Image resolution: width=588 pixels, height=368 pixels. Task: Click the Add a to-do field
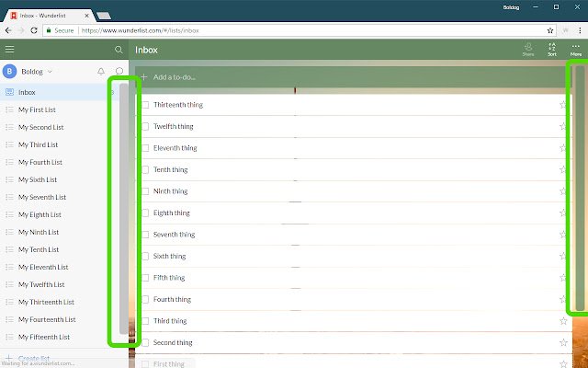click(351, 77)
